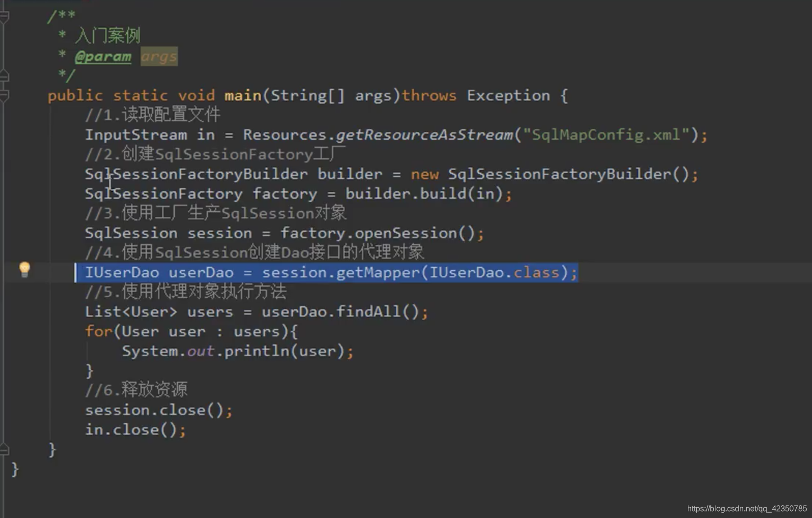Click the italic out field in System.out
812x518 pixels.
(x=200, y=351)
